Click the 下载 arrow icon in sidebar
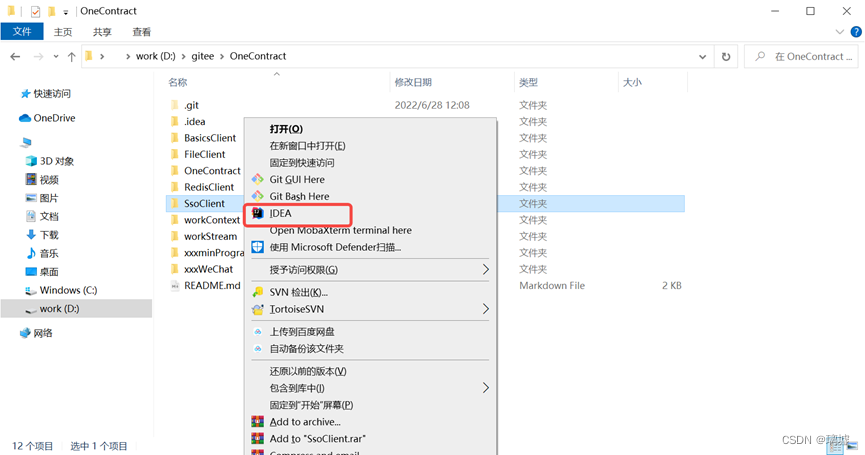865x455 pixels. click(x=31, y=234)
